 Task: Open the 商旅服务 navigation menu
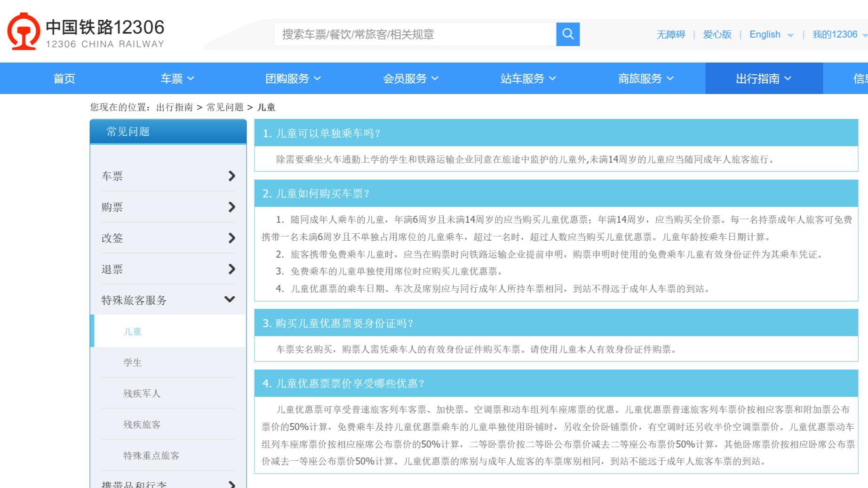click(x=645, y=79)
